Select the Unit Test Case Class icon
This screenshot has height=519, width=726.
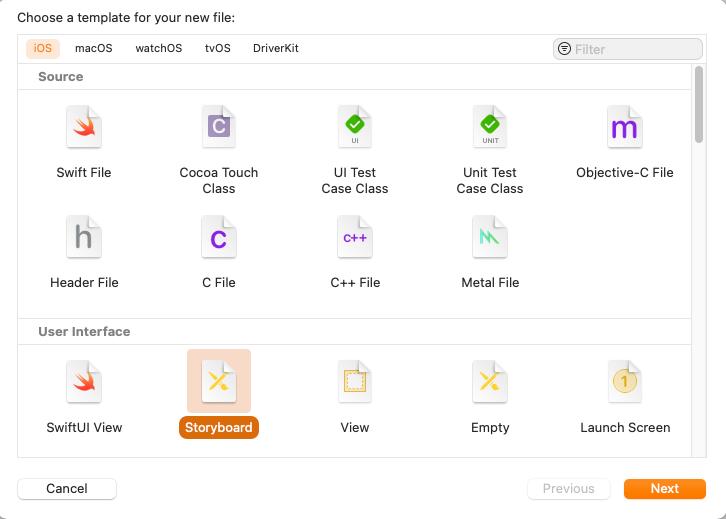tap(490, 126)
